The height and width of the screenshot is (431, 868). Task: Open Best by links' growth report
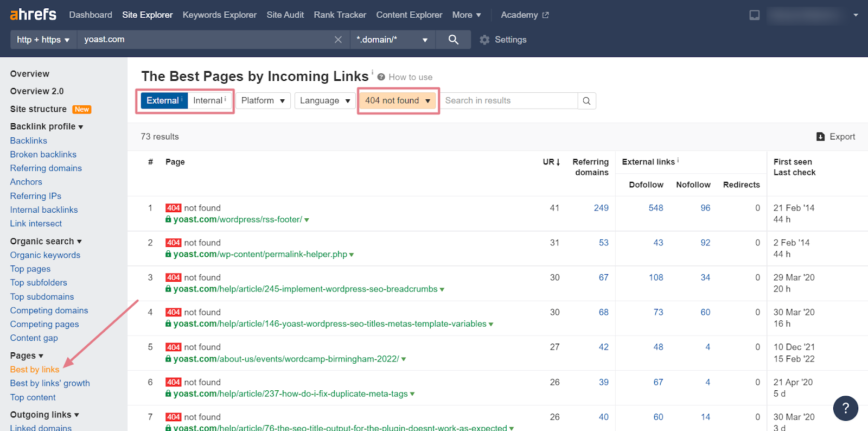click(50, 383)
